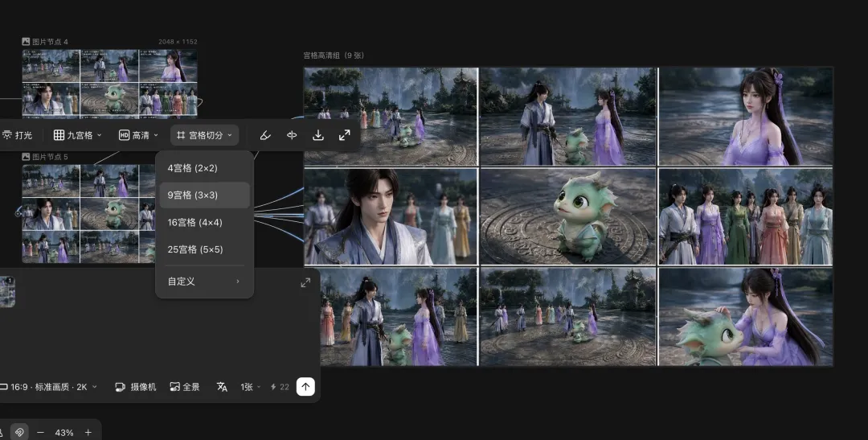868x440 pixels.
Task: Select the 图片节点 5 thumbnail
Action: [88, 213]
